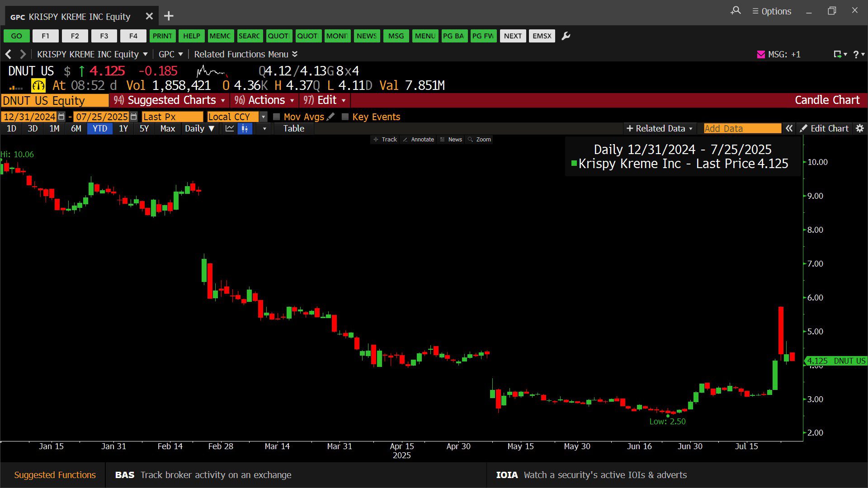Select the 3D range
The width and height of the screenshot is (868, 488).
pos(33,129)
